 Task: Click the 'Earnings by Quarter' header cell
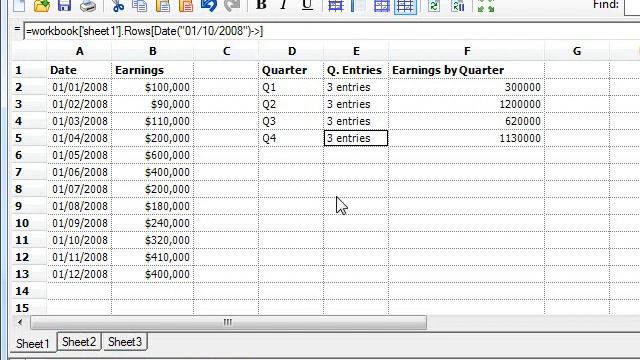(467, 70)
